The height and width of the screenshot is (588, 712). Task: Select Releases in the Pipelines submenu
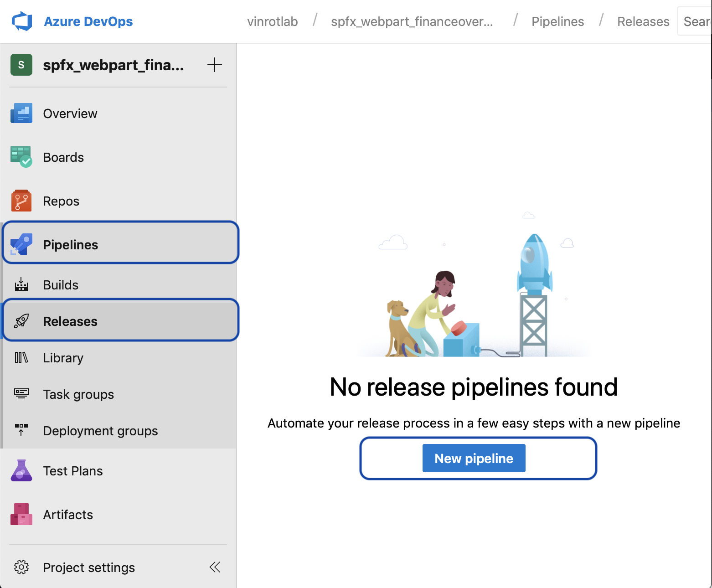(x=70, y=321)
